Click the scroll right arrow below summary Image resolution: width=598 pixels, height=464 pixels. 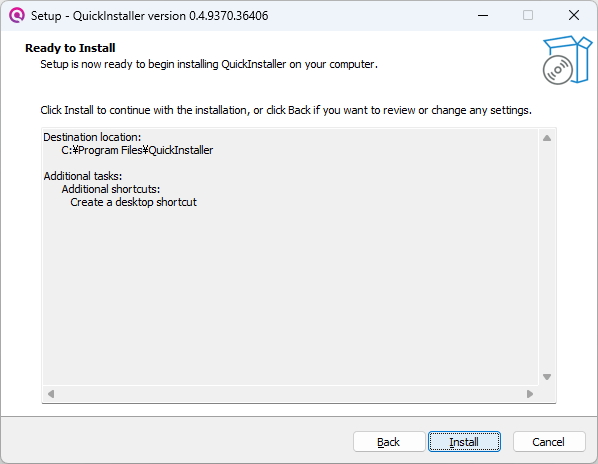click(530, 393)
